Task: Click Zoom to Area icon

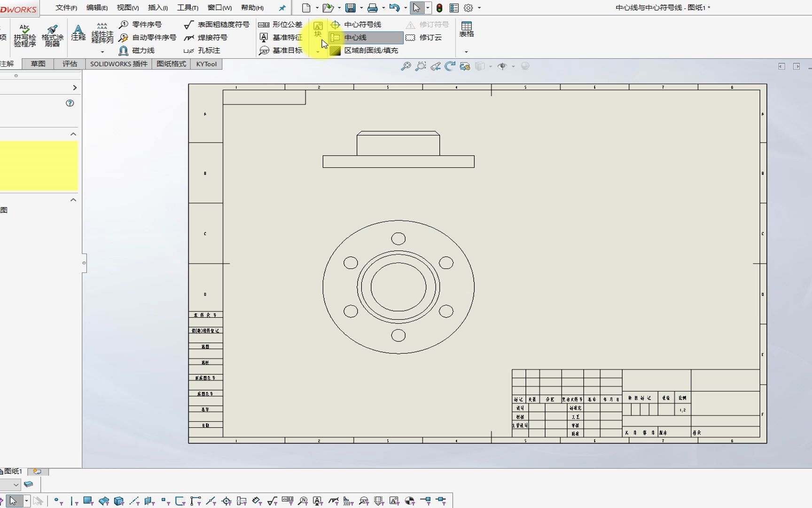Action: [x=421, y=66]
